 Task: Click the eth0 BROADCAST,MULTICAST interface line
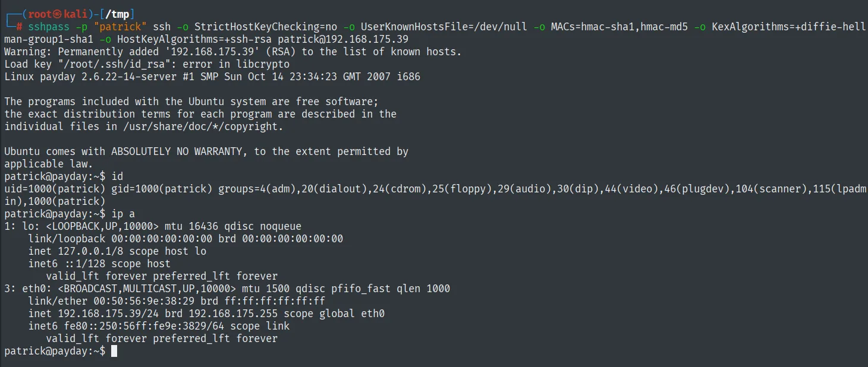[x=227, y=289]
